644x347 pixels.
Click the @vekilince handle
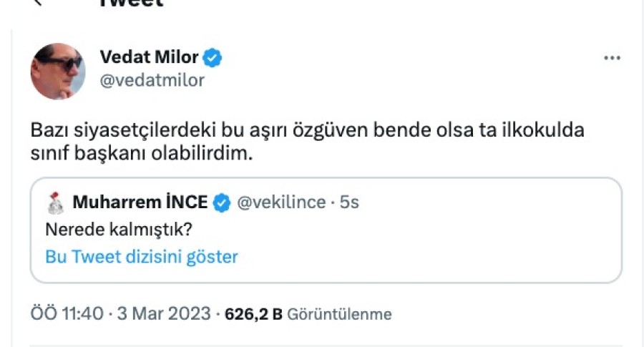pos(282,203)
